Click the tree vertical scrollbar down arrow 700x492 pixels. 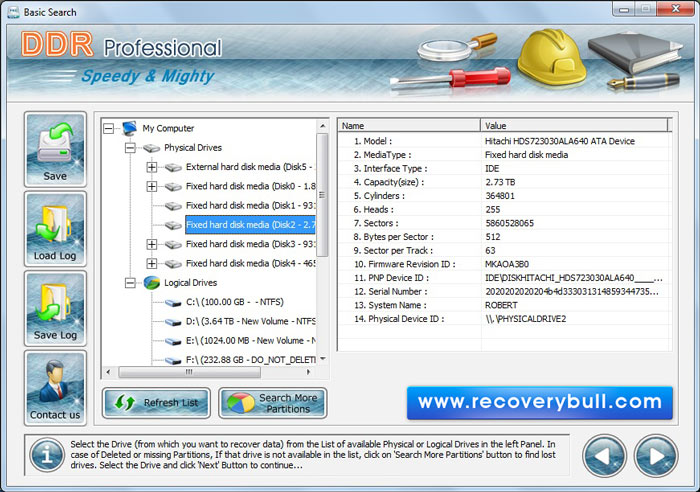[323, 359]
